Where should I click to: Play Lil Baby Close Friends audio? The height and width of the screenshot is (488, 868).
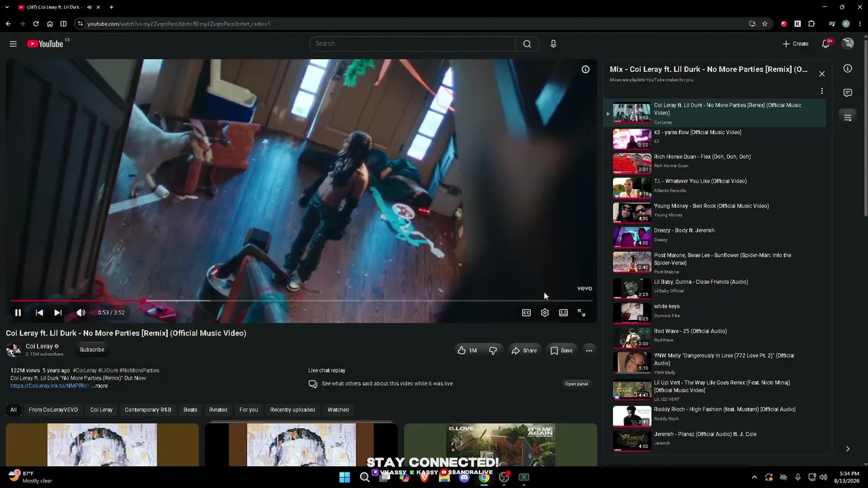coord(715,288)
